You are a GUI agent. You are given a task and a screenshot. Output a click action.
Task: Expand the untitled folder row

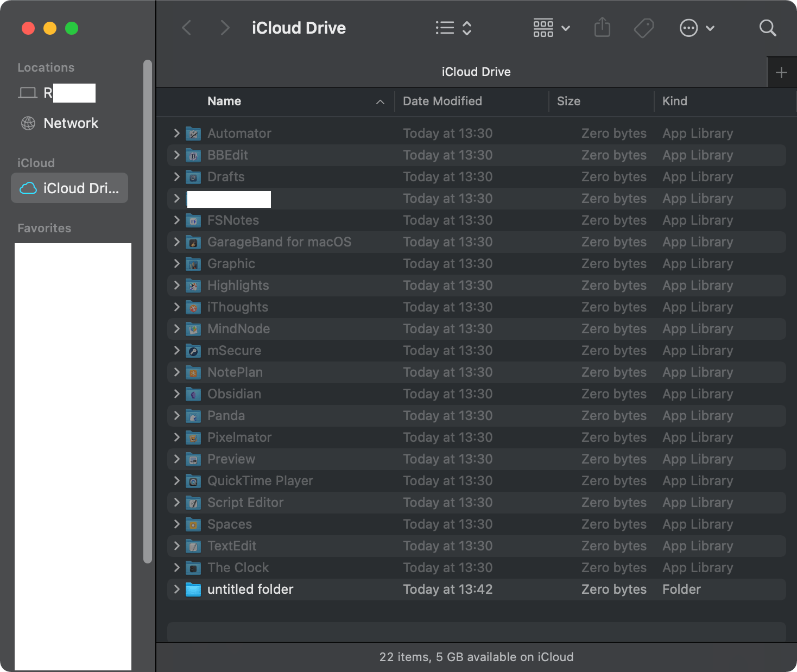(176, 589)
